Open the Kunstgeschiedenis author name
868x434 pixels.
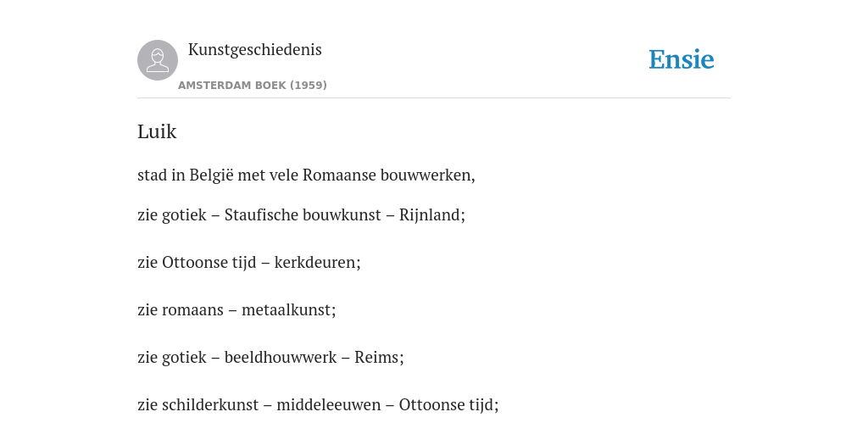pyautogui.click(x=254, y=50)
